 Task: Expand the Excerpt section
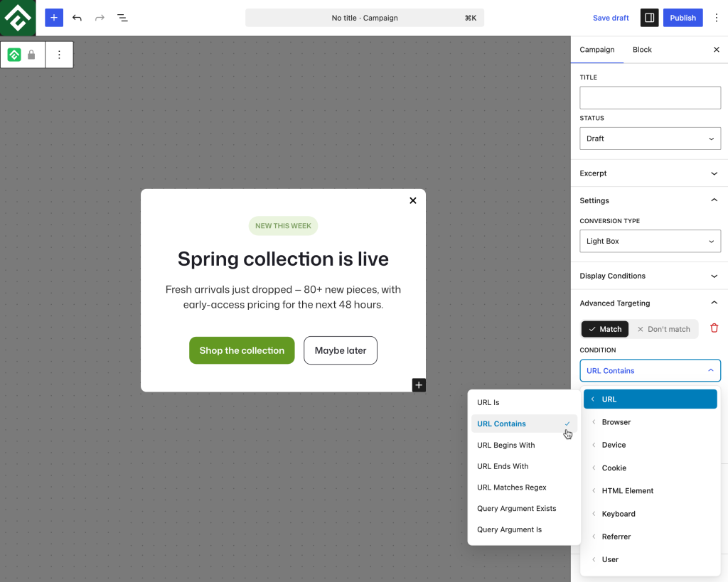[649, 173]
